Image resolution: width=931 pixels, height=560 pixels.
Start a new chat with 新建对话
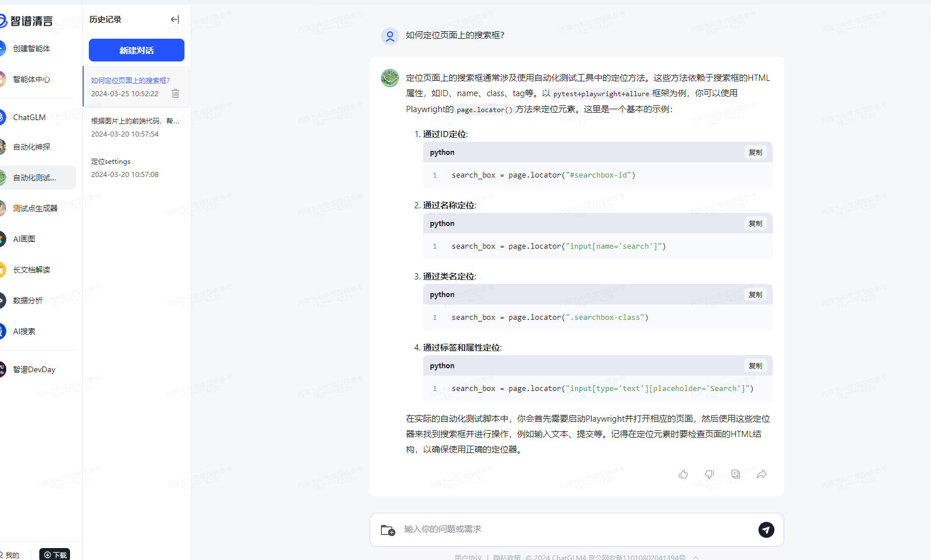click(x=137, y=50)
